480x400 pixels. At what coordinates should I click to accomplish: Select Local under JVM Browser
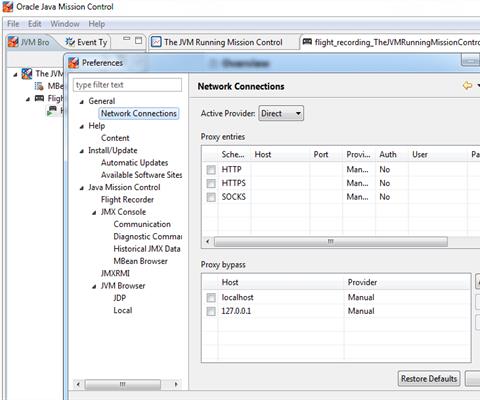[123, 310]
